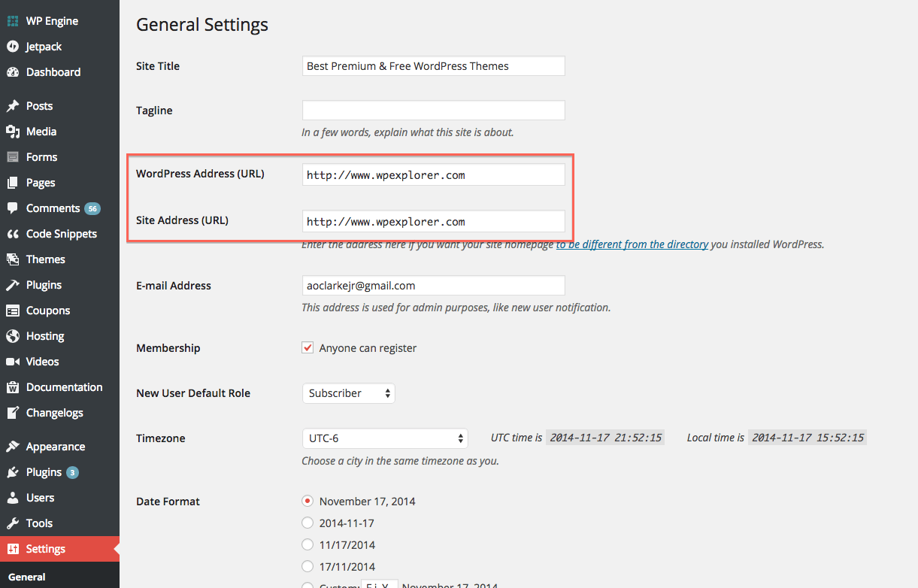Click into the Tagline text field
This screenshot has width=918, height=588.
(433, 111)
